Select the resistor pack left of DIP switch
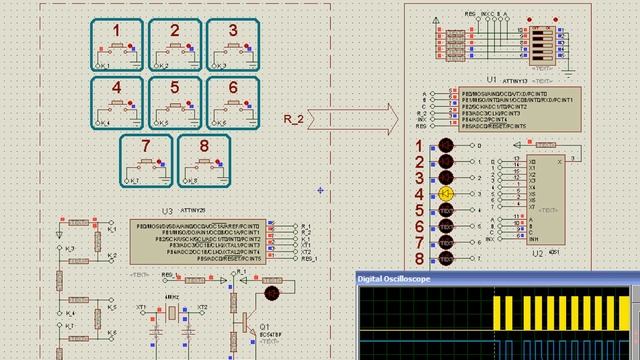The width and height of the screenshot is (640, 360). [455, 45]
